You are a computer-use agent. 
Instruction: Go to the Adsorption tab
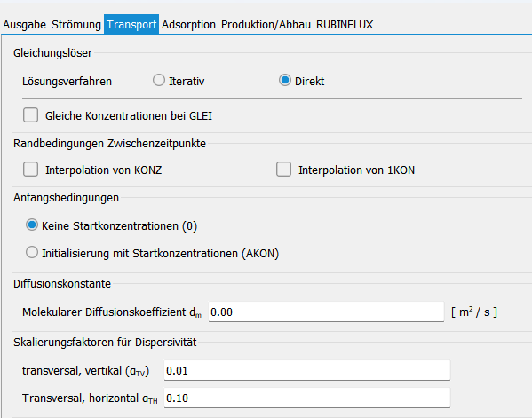(188, 25)
